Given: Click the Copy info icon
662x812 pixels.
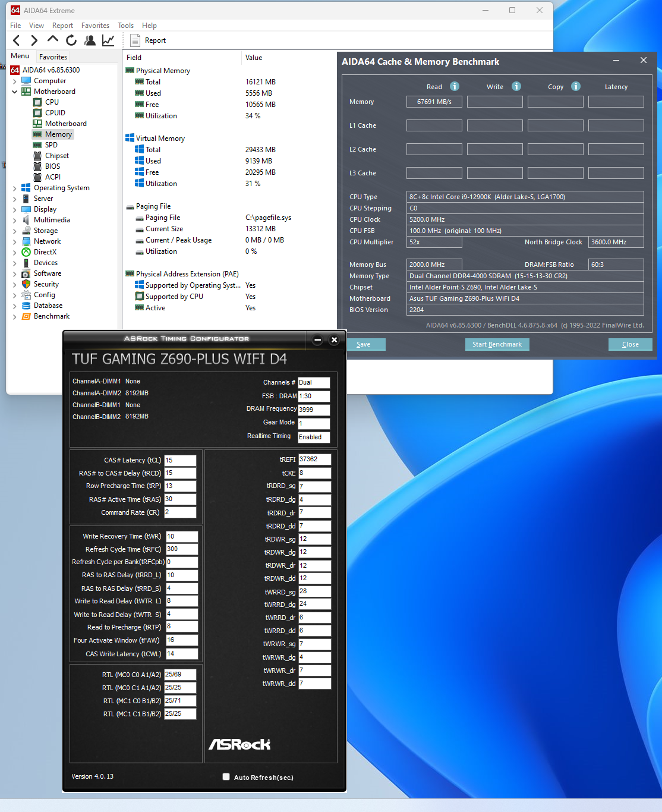Looking at the screenshot, I should (x=576, y=86).
